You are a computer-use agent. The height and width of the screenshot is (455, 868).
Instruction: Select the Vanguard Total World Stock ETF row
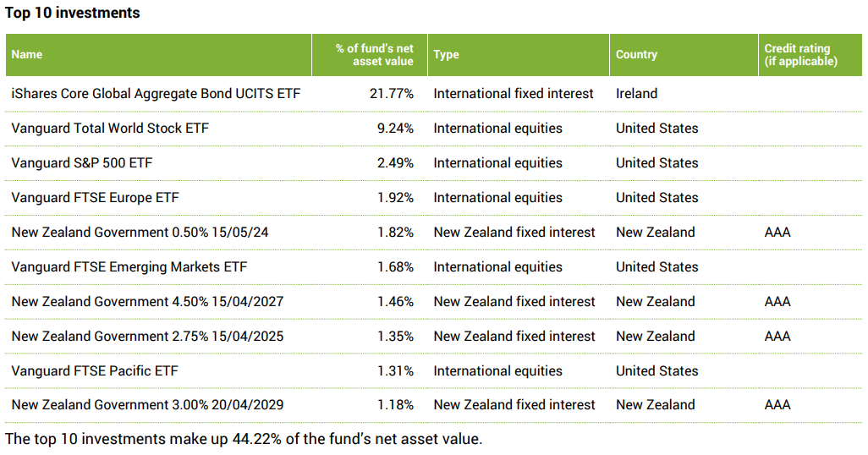[110, 128]
